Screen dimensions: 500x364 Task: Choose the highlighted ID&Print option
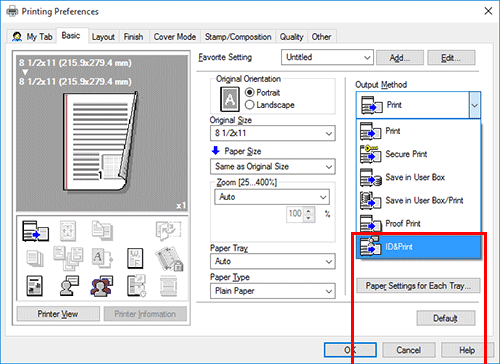[418, 247]
